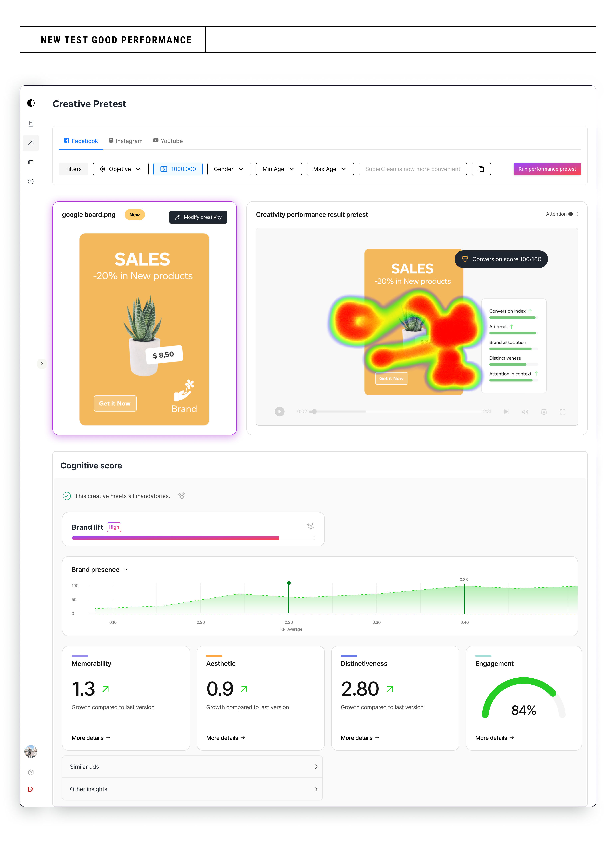Click the logout icon at sidebar bottom

[31, 789]
